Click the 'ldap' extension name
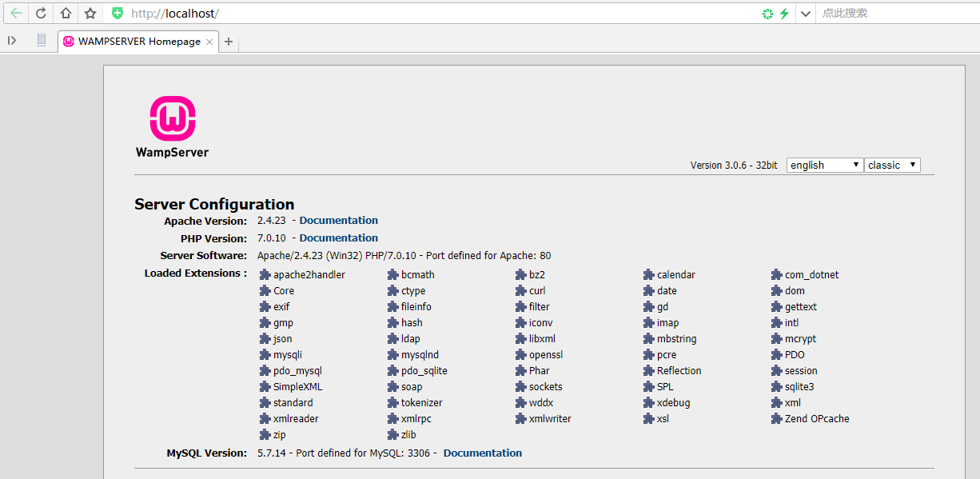This screenshot has height=479, width=980. click(x=410, y=339)
